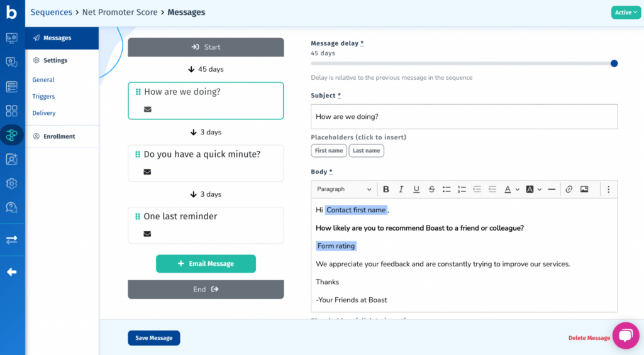Open General settings
This screenshot has height=355, width=644.
pyautogui.click(x=43, y=80)
